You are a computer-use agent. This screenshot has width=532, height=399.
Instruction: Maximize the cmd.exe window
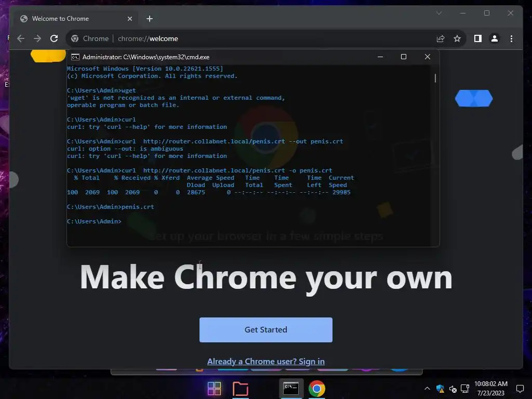[403, 57]
